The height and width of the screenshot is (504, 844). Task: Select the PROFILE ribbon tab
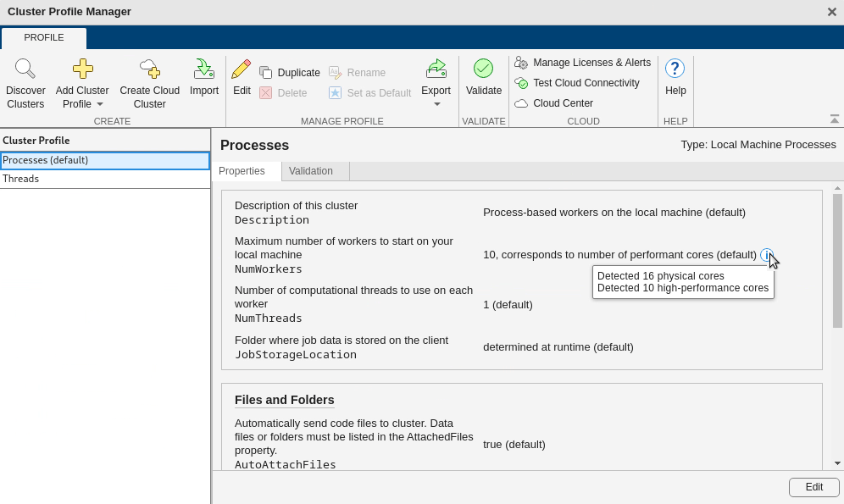click(43, 37)
